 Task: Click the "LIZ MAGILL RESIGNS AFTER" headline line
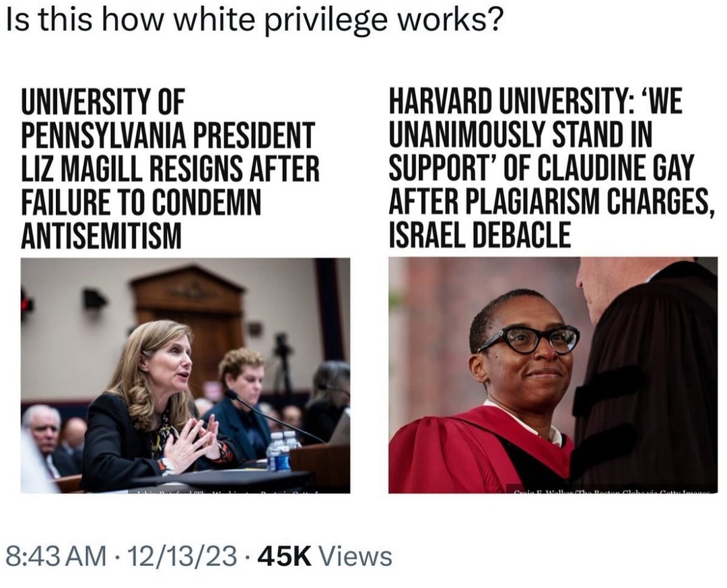coord(170,170)
